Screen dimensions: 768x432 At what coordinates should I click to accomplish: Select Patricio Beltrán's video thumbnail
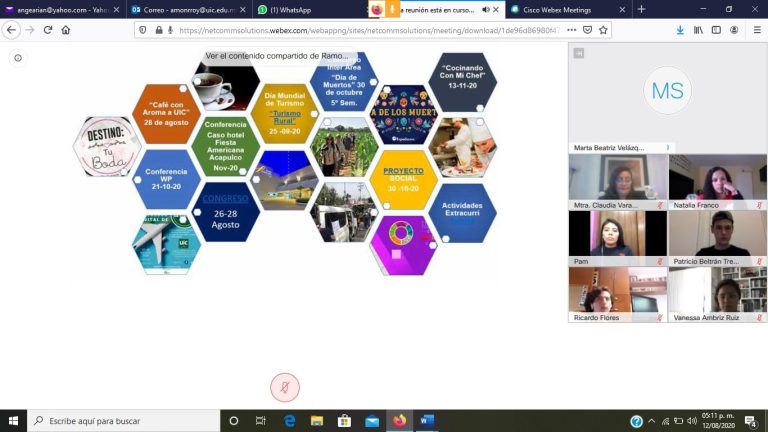click(x=717, y=238)
